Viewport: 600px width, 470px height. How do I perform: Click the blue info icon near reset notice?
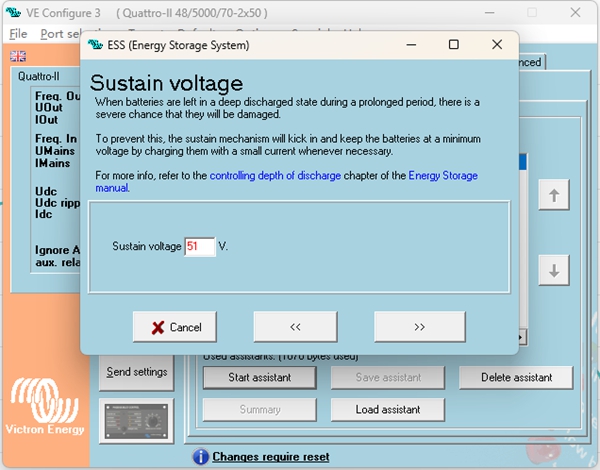[201, 457]
